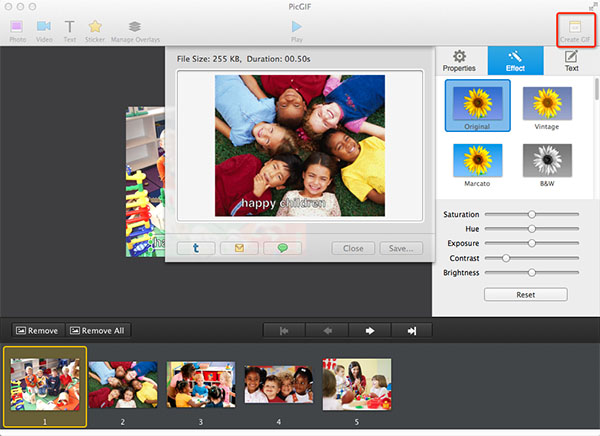Viewport: 600px width, 436px height.
Task: Apply the B&W effect
Action: (x=547, y=160)
